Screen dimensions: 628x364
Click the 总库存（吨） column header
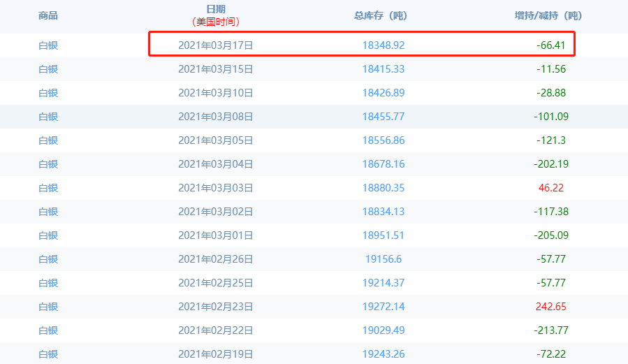tap(384, 15)
